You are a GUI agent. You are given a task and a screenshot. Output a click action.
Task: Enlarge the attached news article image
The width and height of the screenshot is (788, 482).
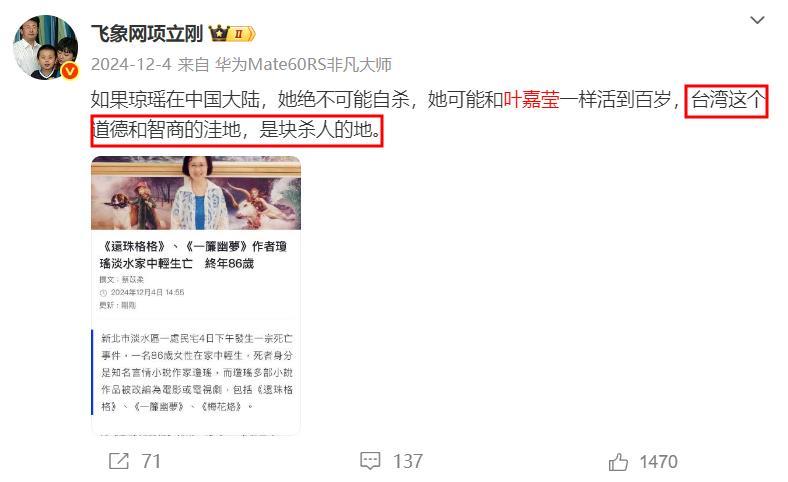click(x=196, y=295)
